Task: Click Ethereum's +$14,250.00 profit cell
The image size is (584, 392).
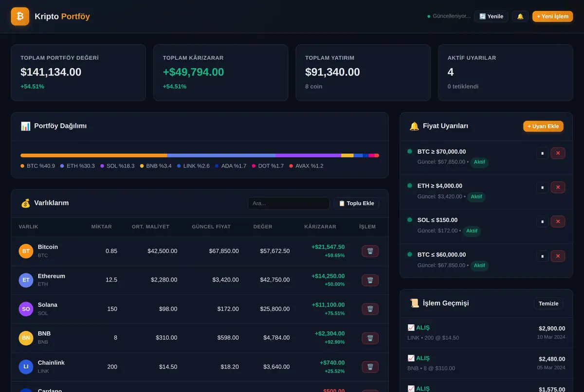Action: click(328, 276)
